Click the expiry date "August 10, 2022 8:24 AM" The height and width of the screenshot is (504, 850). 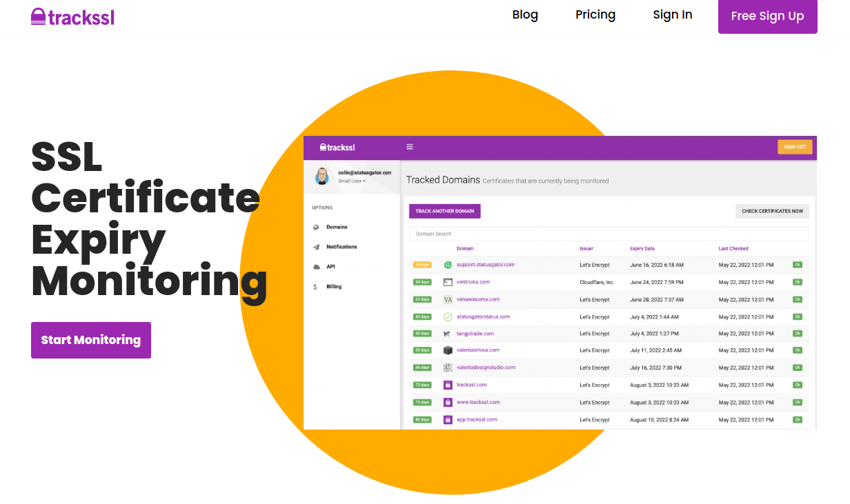click(x=659, y=420)
